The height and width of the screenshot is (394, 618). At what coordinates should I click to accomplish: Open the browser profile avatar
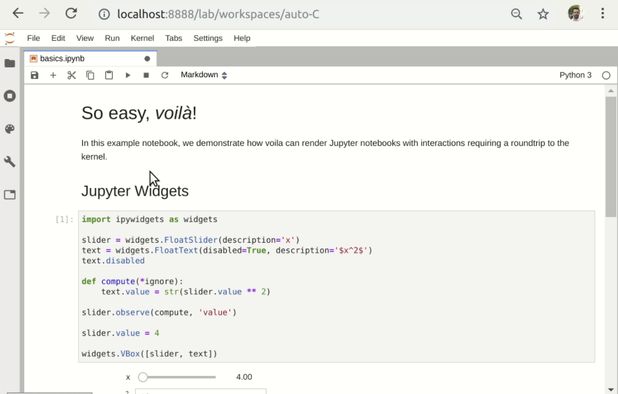pyautogui.click(x=575, y=13)
